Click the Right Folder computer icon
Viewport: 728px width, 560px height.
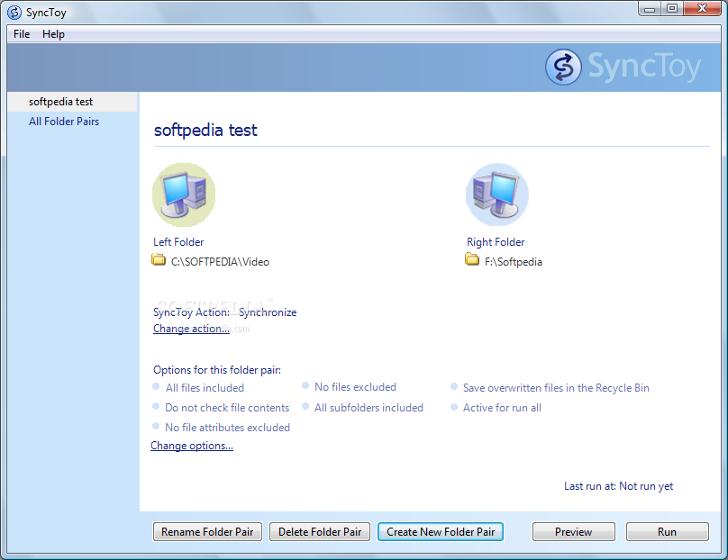[497, 194]
